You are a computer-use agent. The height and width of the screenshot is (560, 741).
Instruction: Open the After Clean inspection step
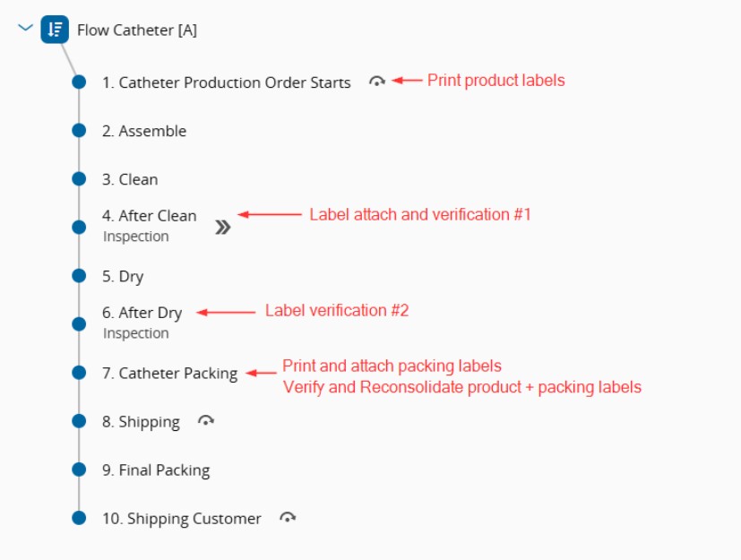(149, 216)
